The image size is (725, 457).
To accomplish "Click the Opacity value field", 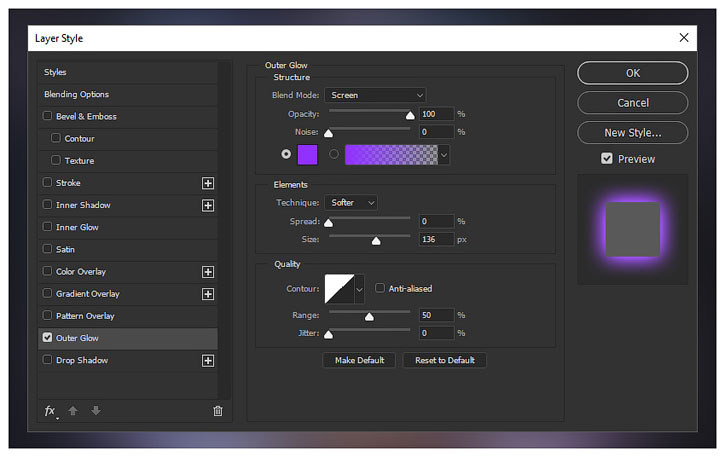I will pos(436,114).
